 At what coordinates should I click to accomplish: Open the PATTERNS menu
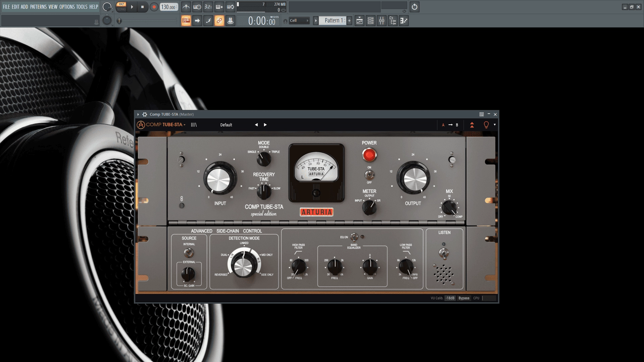point(38,7)
